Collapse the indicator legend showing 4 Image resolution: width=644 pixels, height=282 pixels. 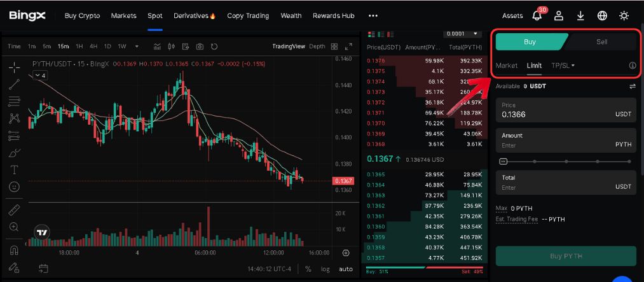(x=41, y=76)
